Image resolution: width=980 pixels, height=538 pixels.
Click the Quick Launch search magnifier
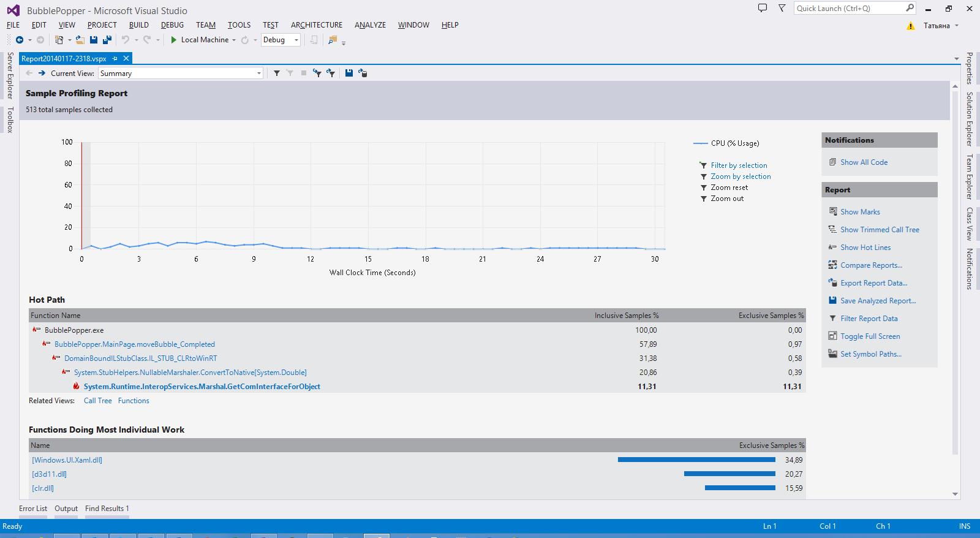[x=910, y=8]
